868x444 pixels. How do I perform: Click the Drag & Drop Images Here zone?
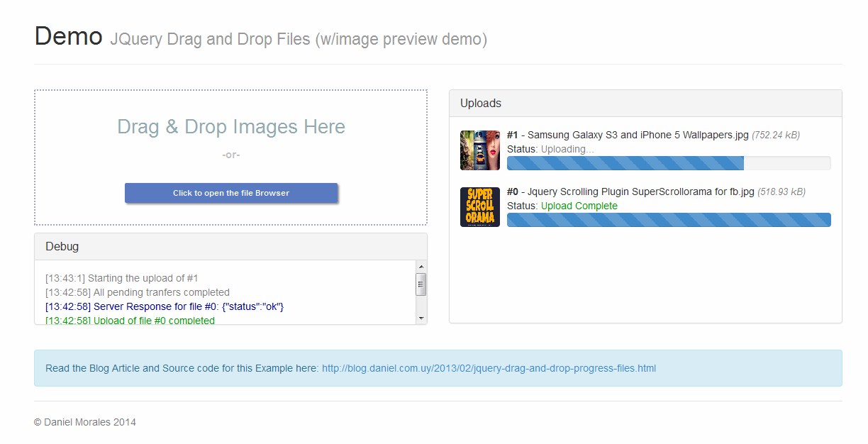pyautogui.click(x=231, y=126)
